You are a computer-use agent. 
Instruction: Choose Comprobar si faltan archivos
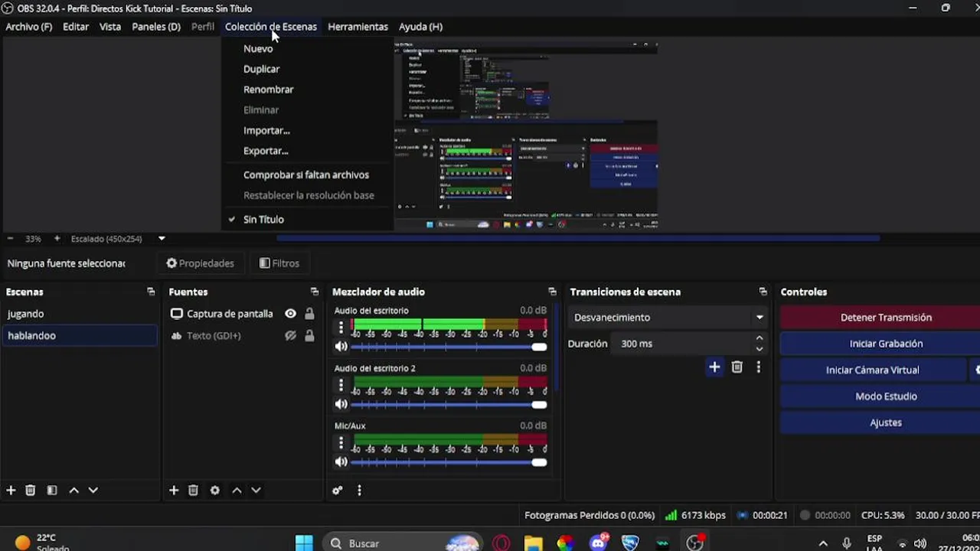point(308,175)
